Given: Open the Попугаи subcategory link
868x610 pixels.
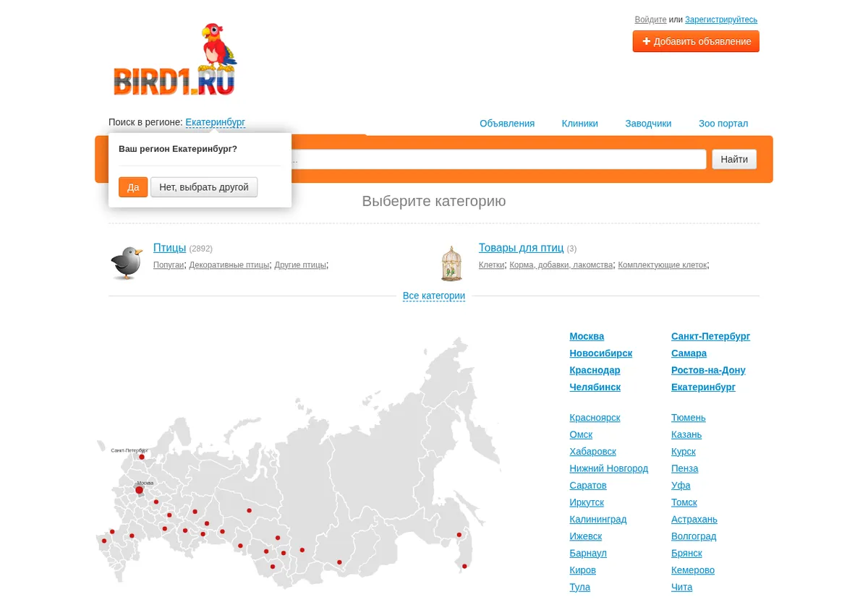Looking at the screenshot, I should [169, 265].
